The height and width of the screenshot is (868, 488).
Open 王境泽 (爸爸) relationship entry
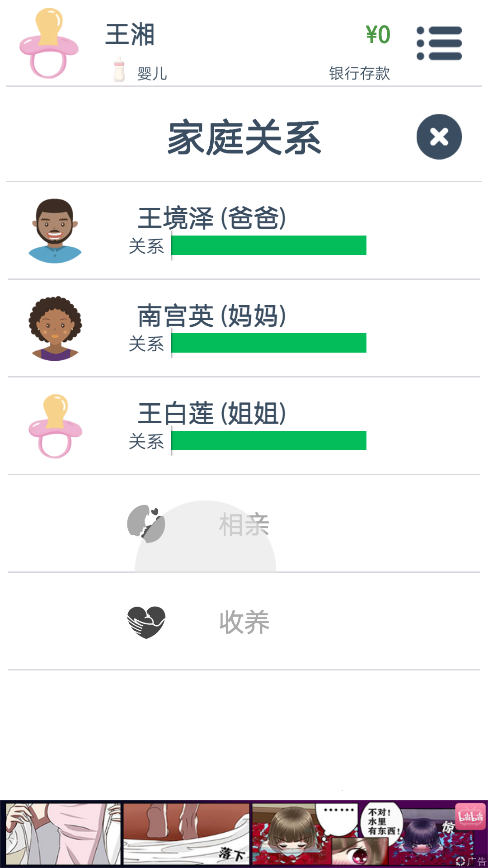point(244,231)
